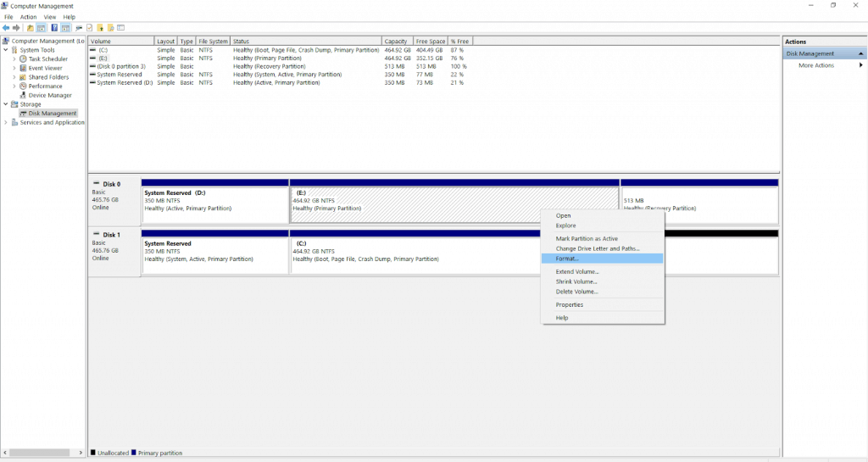
Task: Choose Extend Volume... in context menu
Action: [603, 271]
